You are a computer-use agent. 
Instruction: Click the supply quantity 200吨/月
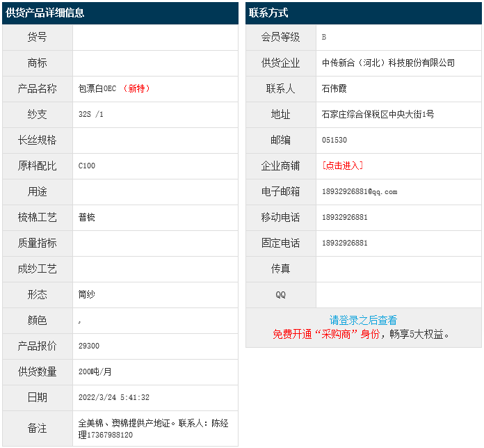[96, 371]
